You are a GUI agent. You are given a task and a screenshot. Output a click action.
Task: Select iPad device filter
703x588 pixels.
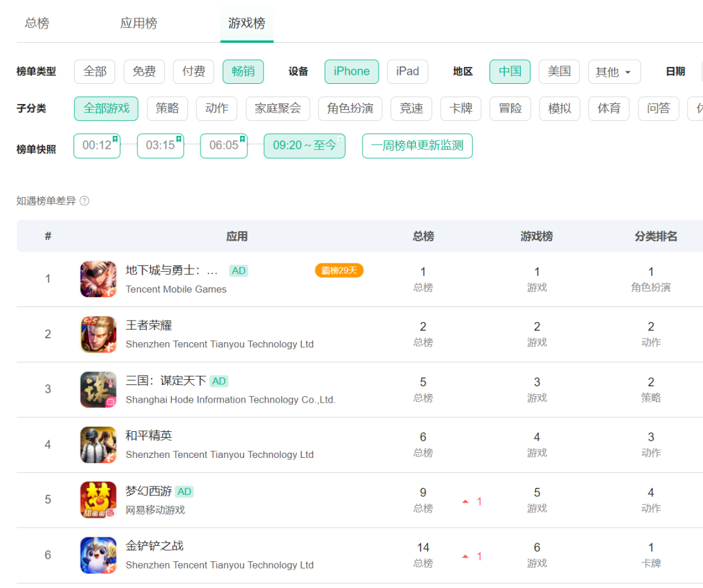point(407,72)
